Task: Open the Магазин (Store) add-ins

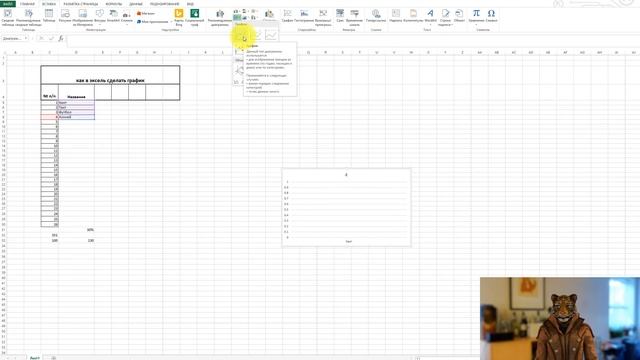Action: pos(146,13)
